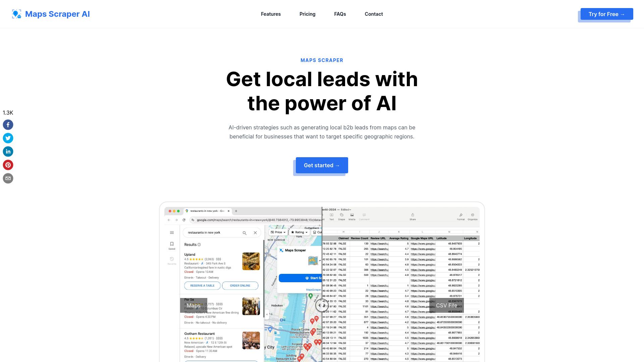Click the Pricing navigation menu item

pos(307,14)
